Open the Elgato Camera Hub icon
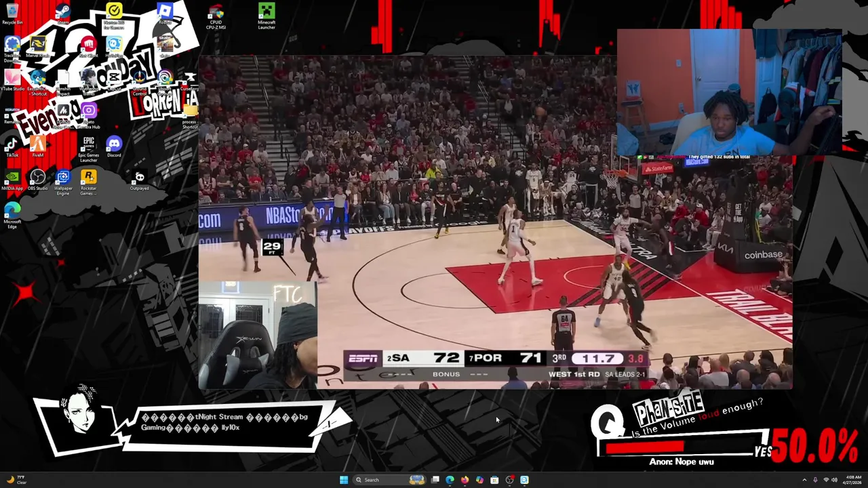 tap(88, 115)
